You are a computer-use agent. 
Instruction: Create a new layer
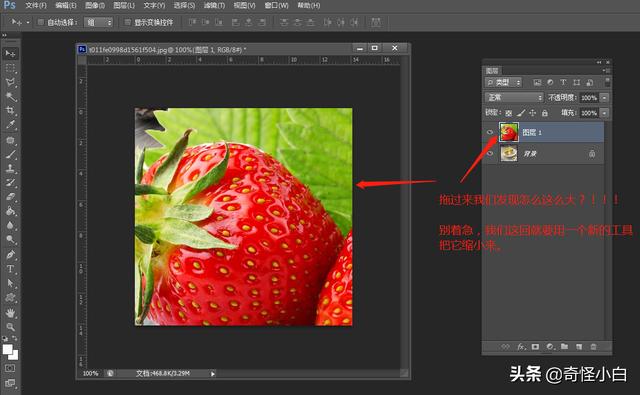point(579,347)
